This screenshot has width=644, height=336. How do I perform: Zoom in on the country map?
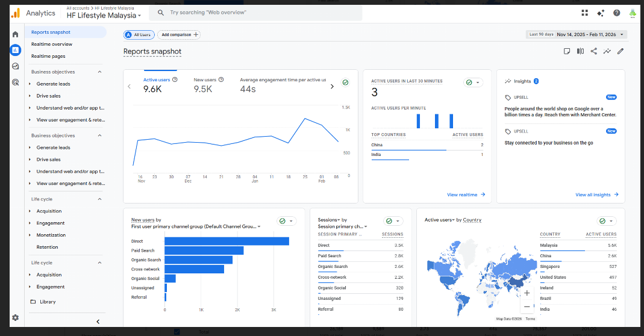[527, 293]
